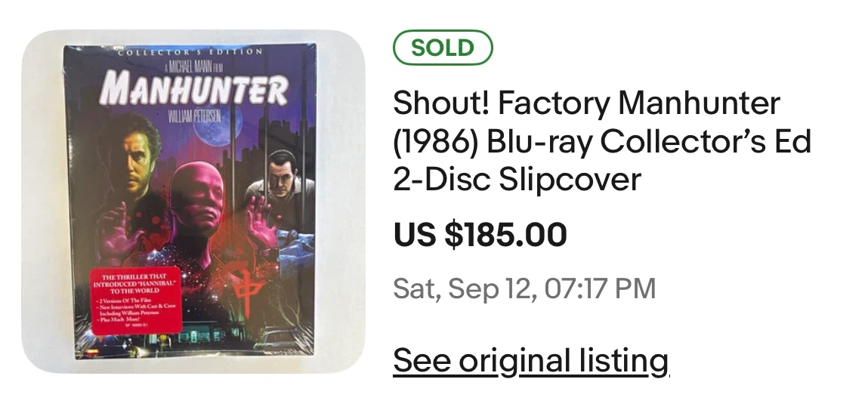The height and width of the screenshot is (413, 868).
Task: Open the Manhunter Blu-ray product thumbnail
Action: click(x=193, y=202)
